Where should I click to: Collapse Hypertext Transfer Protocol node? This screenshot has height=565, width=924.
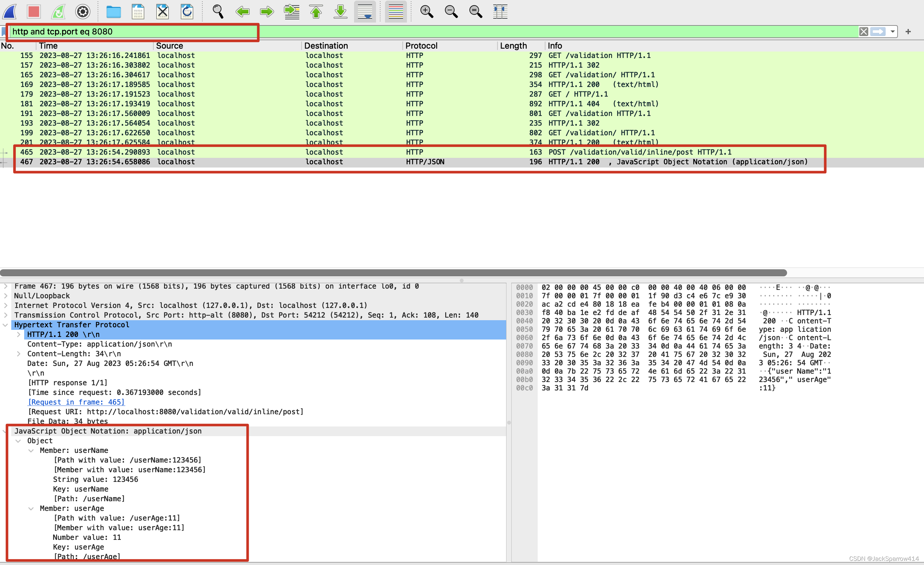5,325
